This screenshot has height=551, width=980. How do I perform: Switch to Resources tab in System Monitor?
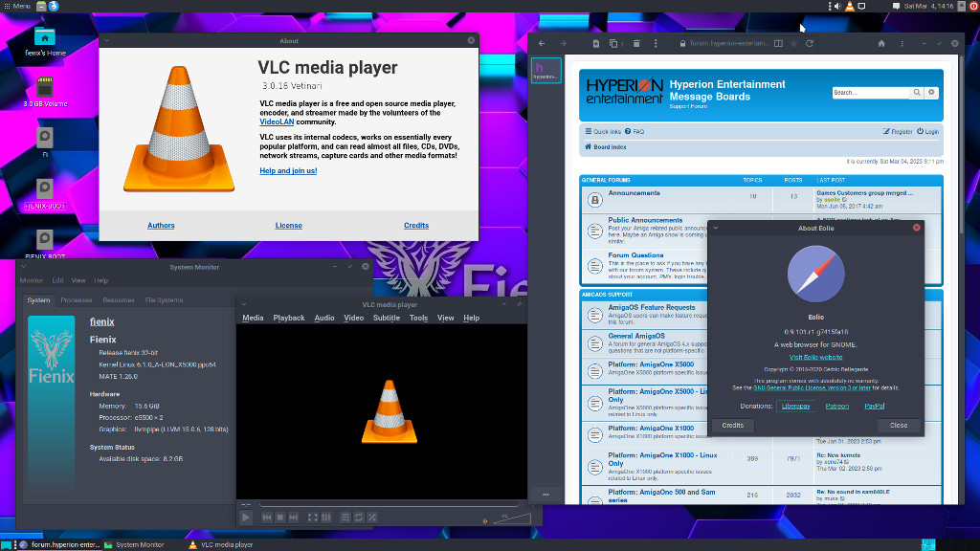tap(118, 300)
